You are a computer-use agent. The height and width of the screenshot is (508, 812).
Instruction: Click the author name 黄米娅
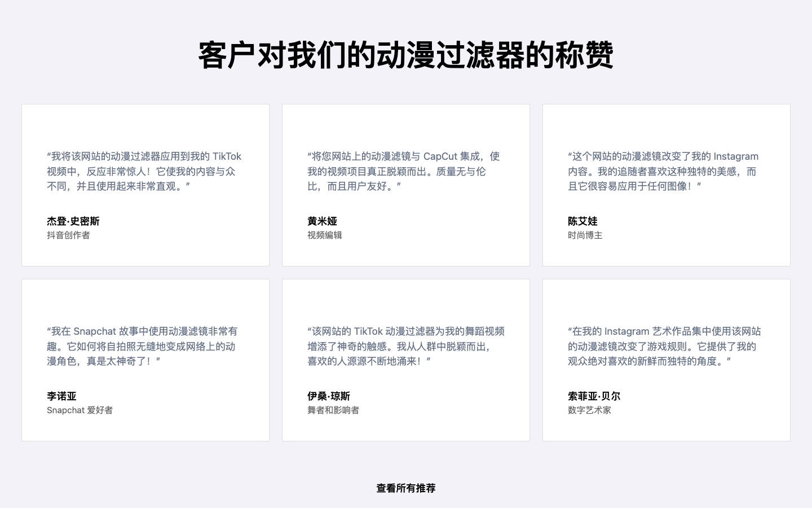point(322,221)
